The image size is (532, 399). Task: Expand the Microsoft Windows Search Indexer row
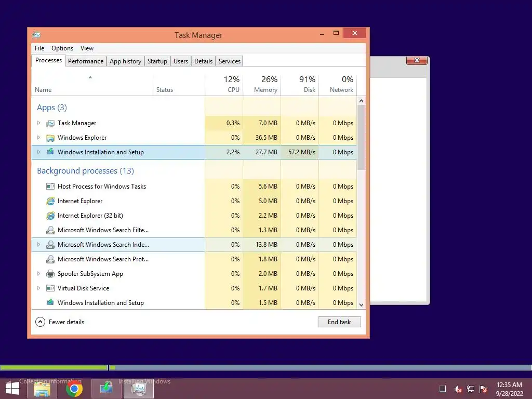click(x=38, y=245)
